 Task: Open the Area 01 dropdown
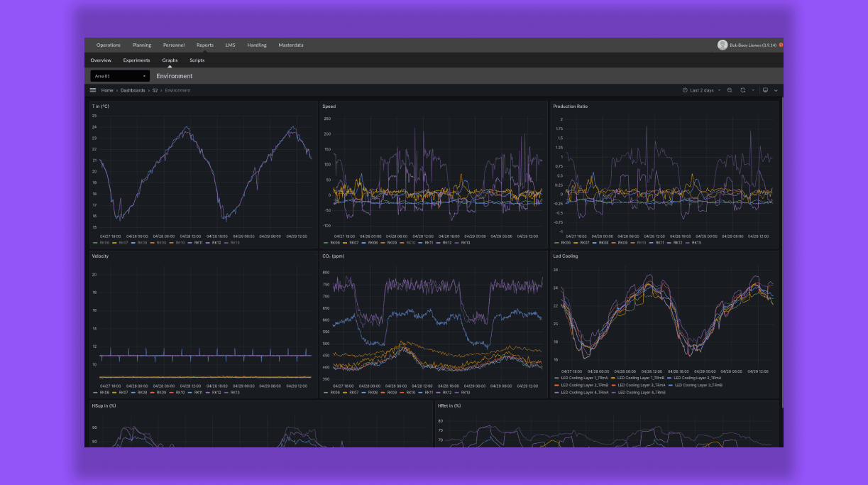coord(120,76)
